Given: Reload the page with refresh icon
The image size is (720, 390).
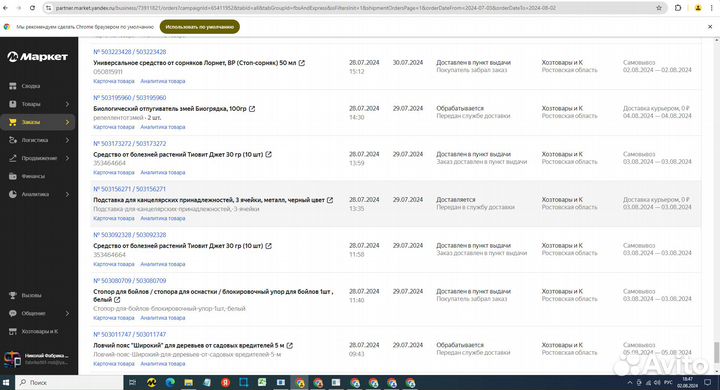Looking at the screenshot, I should pos(33,8).
